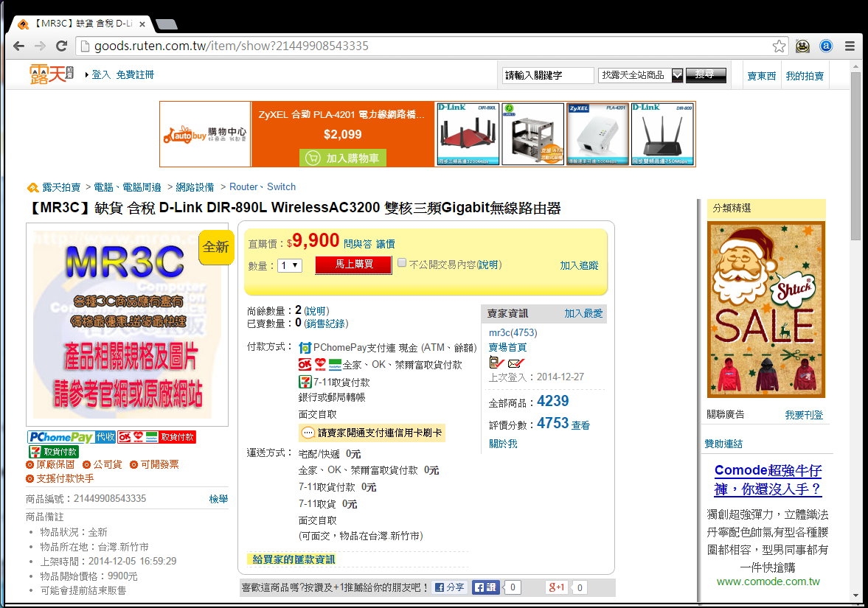Click the 加入購物車 cart button in ad

[x=343, y=158]
